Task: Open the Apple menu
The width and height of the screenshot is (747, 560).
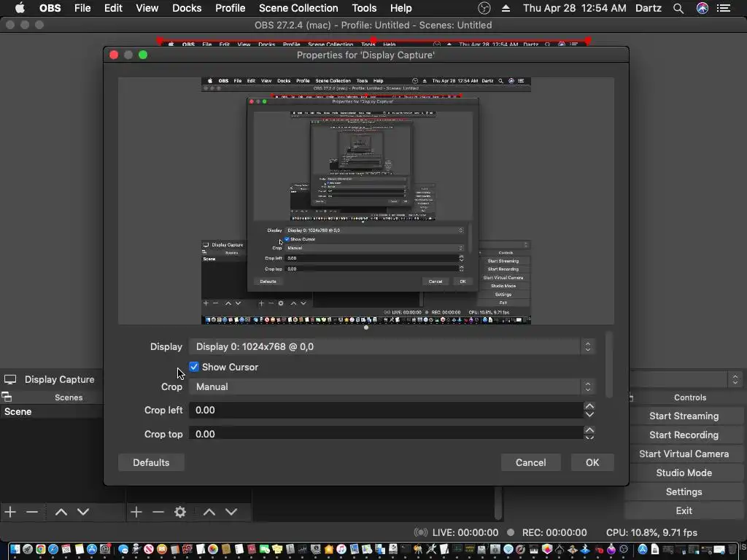Action: click(20, 8)
